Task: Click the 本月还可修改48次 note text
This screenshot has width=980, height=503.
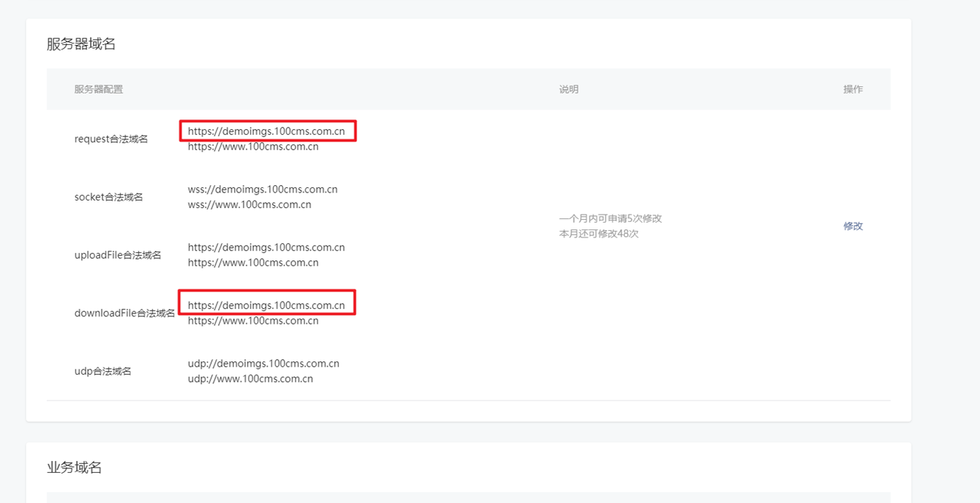Action: click(598, 234)
